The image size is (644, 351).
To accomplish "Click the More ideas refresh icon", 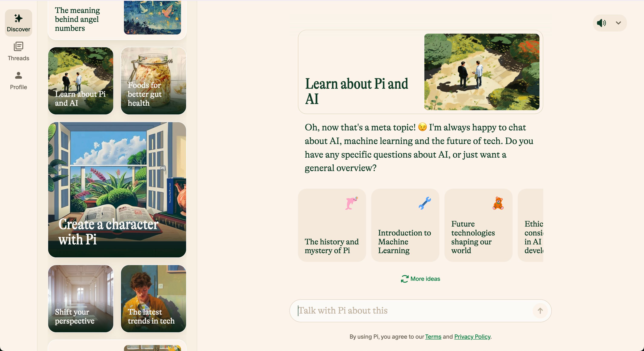I will tap(404, 279).
